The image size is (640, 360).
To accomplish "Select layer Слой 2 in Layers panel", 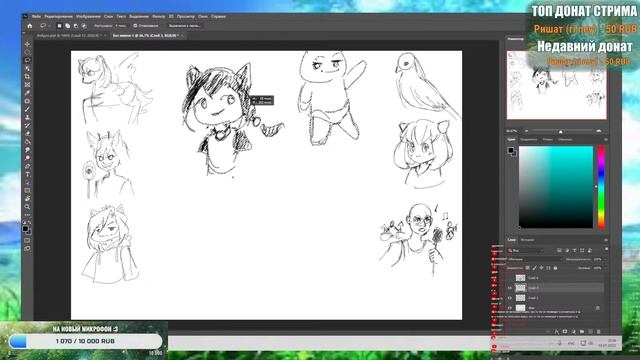I will (555, 298).
